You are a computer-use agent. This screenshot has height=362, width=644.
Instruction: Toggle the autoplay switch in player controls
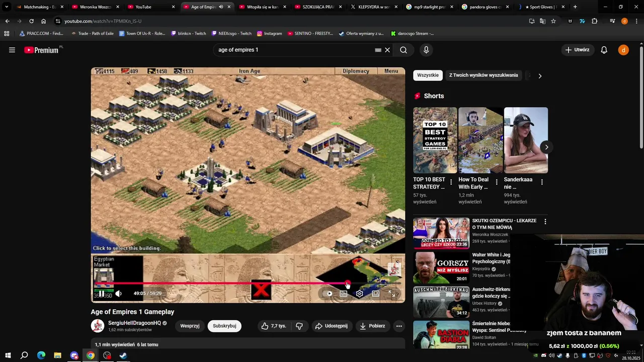(x=329, y=294)
